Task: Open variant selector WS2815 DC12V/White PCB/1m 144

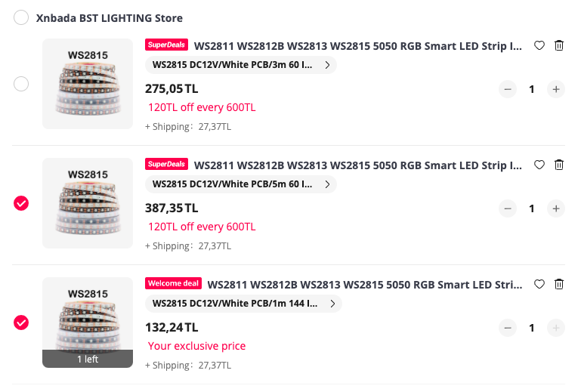Action: [x=243, y=304]
